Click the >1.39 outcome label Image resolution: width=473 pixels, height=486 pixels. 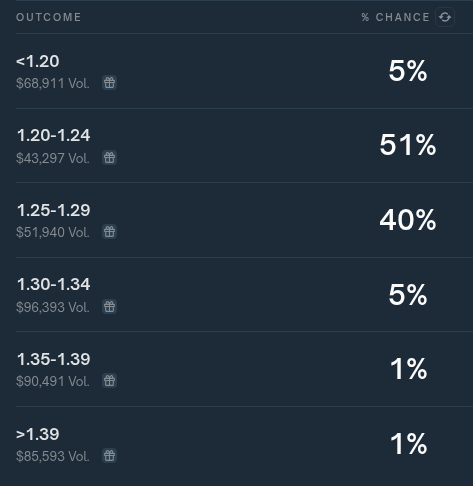(38, 434)
